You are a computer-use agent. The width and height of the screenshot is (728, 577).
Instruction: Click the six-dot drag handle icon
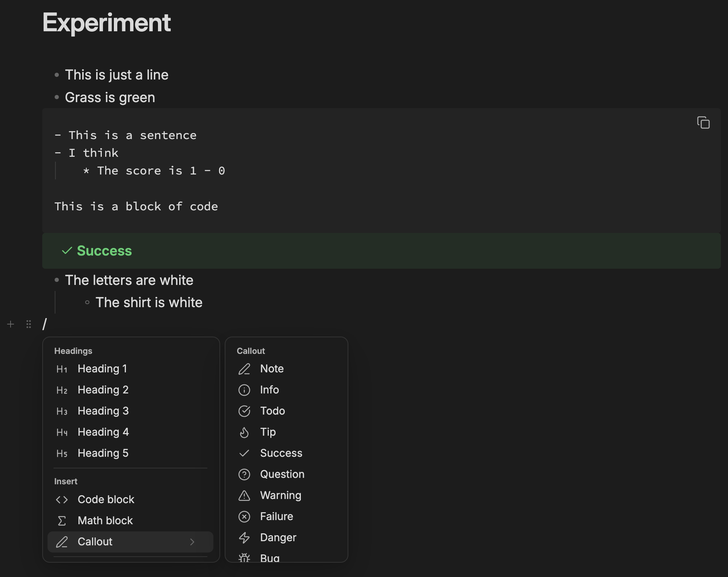pos(29,324)
